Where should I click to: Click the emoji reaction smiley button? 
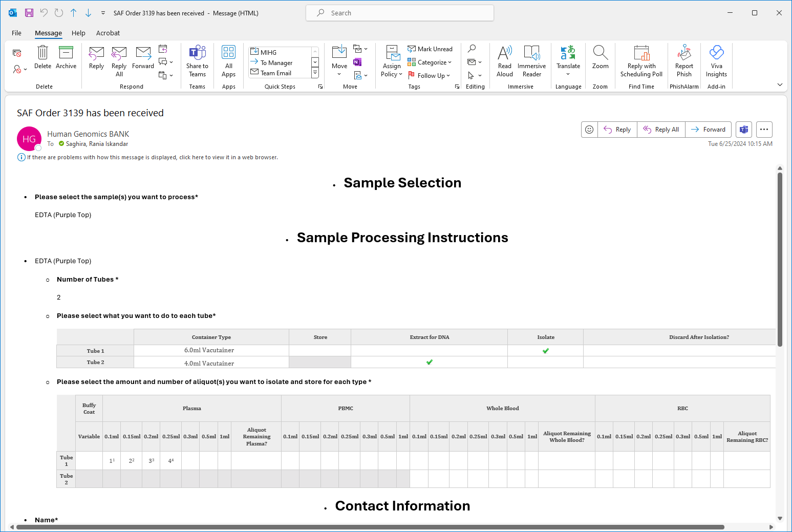(589, 130)
